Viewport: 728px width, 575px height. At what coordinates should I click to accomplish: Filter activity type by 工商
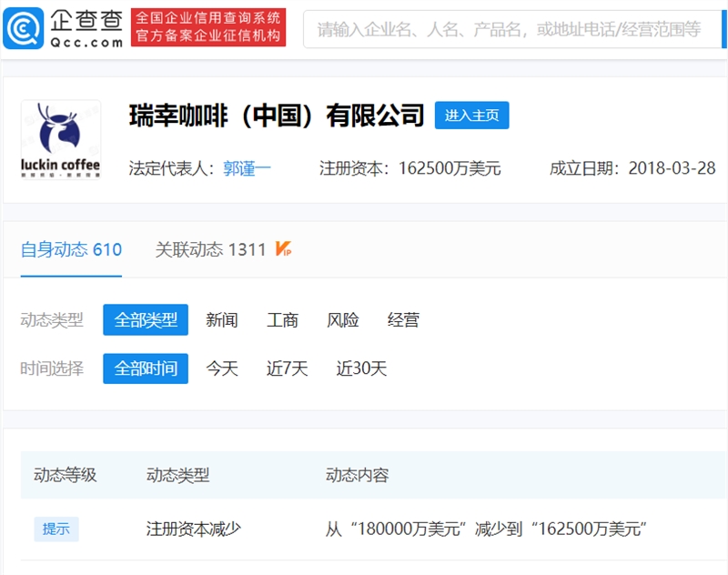[282, 320]
